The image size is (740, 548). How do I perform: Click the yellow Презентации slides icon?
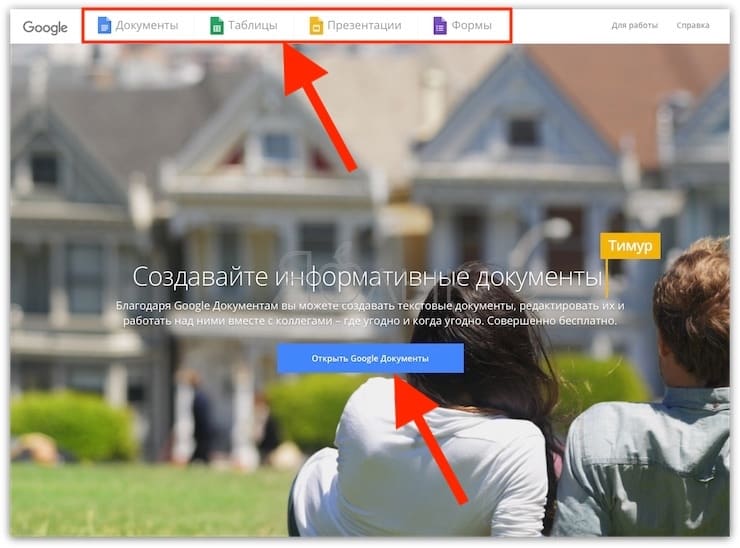tap(316, 25)
